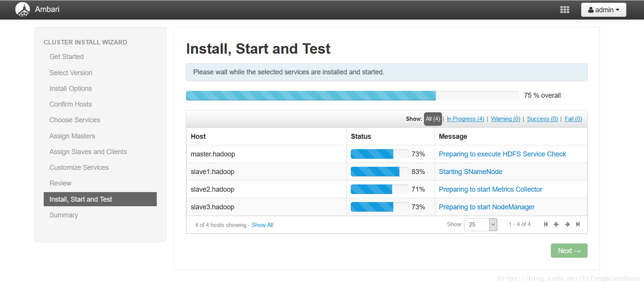Click the '83%' status value
Viewport: 644px width, 286px height.
point(418,172)
